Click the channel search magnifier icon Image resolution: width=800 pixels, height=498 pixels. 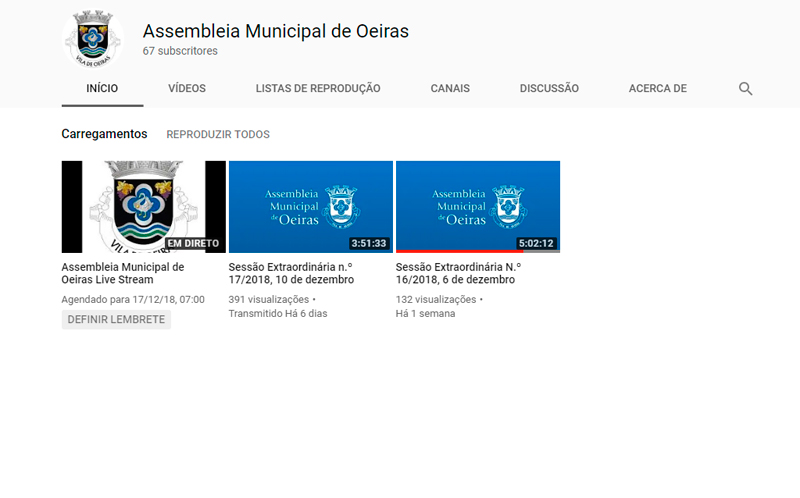click(x=745, y=89)
